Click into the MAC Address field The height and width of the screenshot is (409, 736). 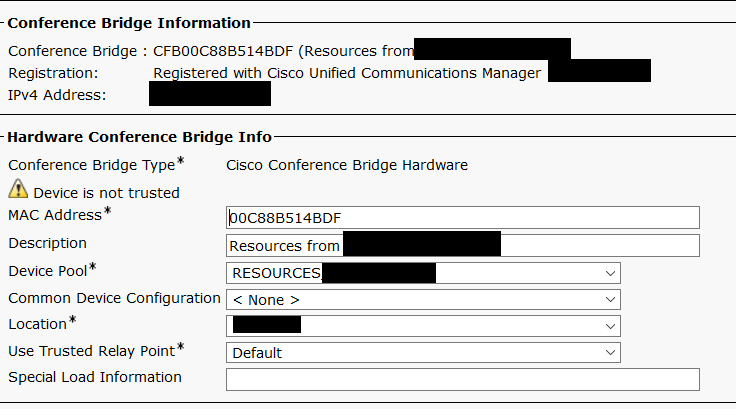click(462, 218)
